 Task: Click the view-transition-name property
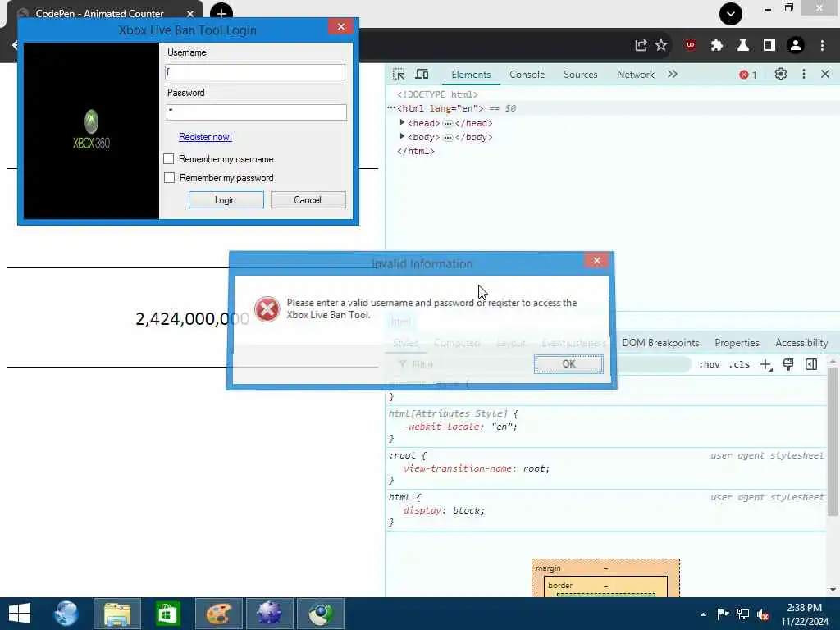458,468
